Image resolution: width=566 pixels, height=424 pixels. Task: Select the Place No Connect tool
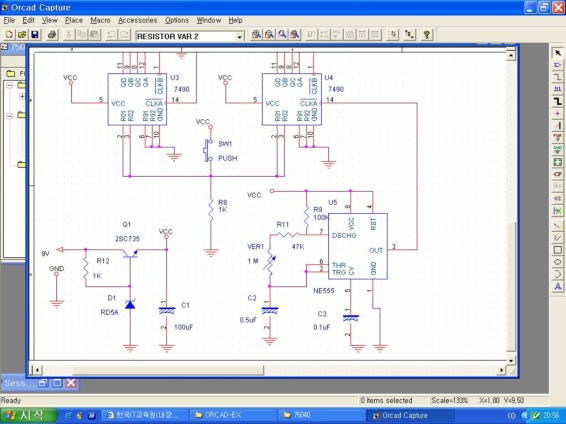[x=558, y=211]
